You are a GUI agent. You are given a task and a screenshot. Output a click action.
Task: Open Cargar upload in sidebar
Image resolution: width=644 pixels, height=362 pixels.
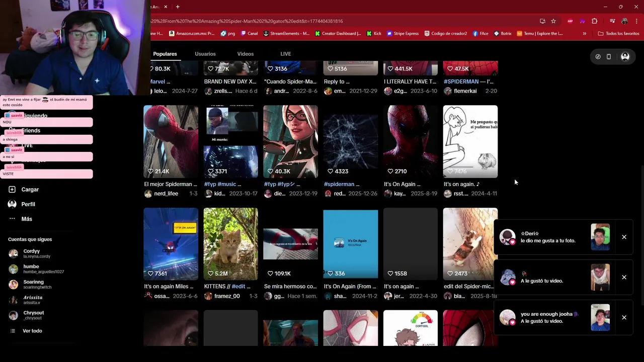pyautogui.click(x=24, y=190)
